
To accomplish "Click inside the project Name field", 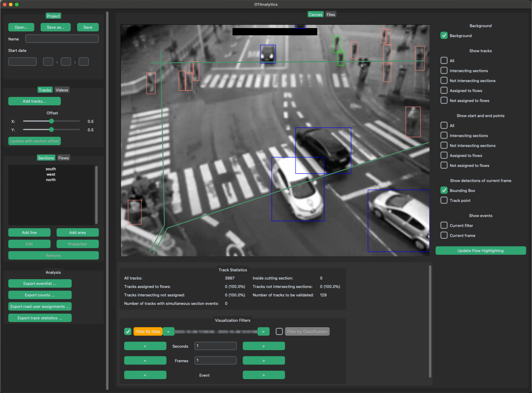I will (62, 39).
